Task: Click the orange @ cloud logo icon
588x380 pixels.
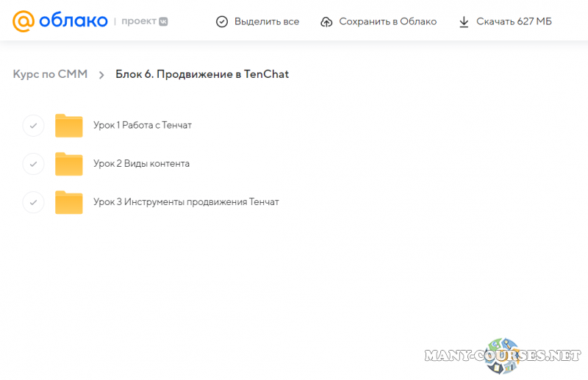Action: click(x=24, y=21)
